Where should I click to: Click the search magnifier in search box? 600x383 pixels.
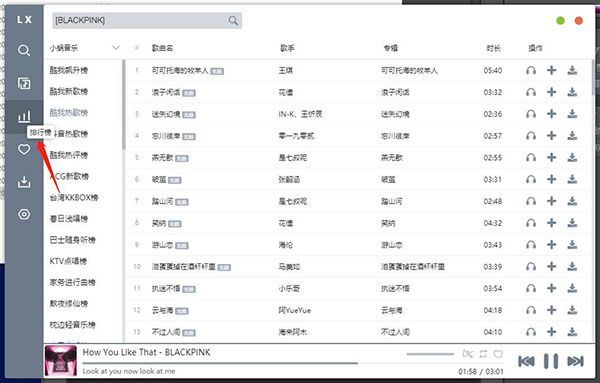coord(233,20)
